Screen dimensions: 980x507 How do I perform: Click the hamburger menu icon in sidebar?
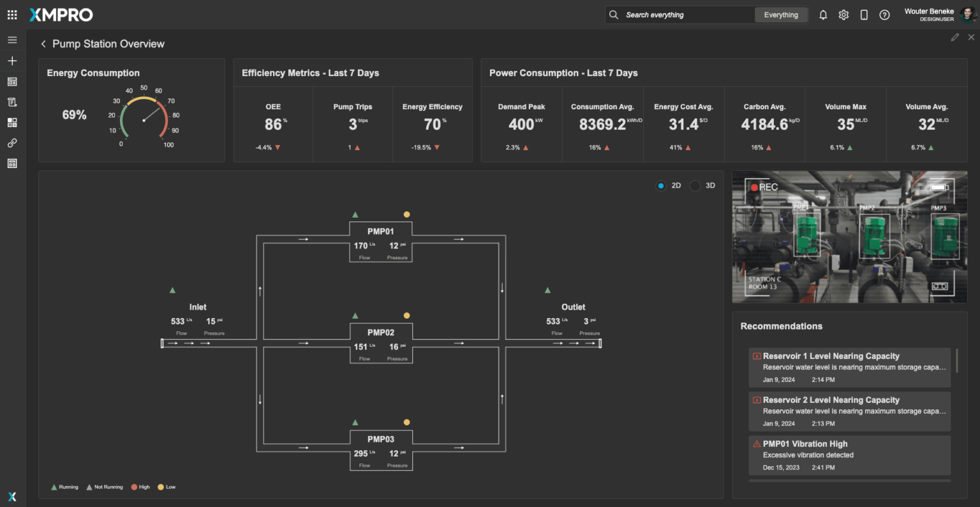click(12, 40)
